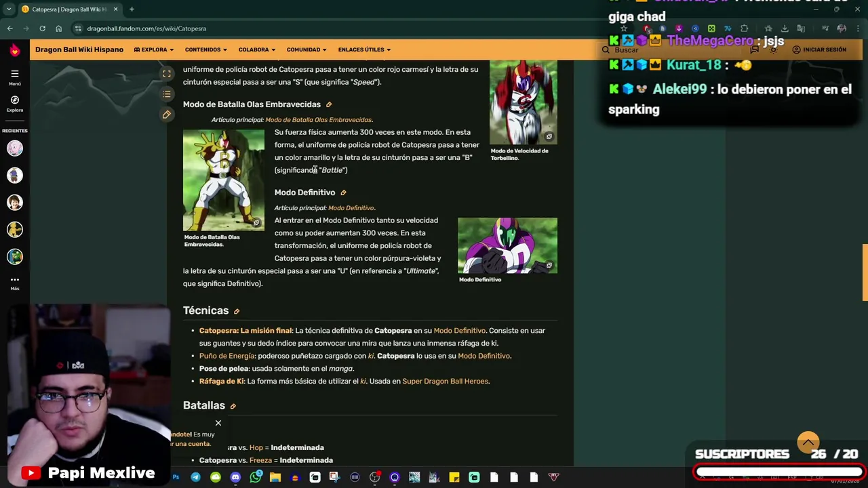The height and width of the screenshot is (488, 868).
Task: Open the ki link in Puño de Energía row
Action: (x=371, y=356)
